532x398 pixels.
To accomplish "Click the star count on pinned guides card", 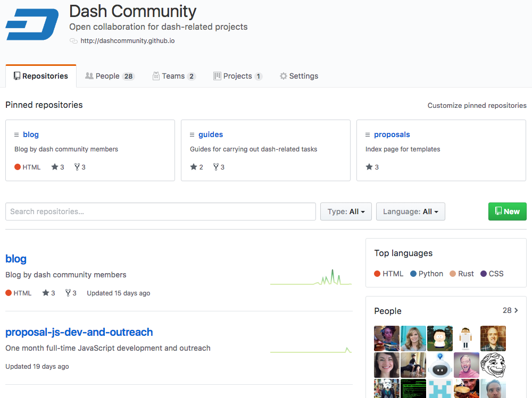I will 197,167.
